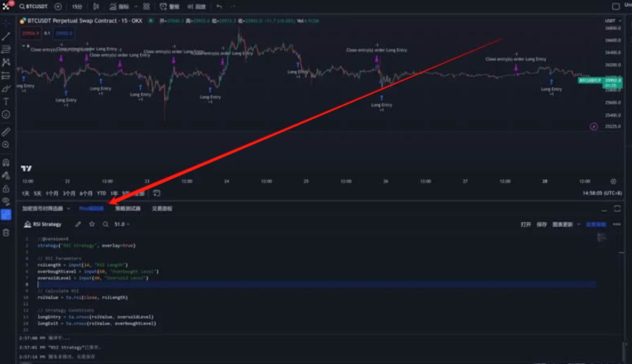
Task: Select the crosshair cursor tool
Action: (6, 23)
